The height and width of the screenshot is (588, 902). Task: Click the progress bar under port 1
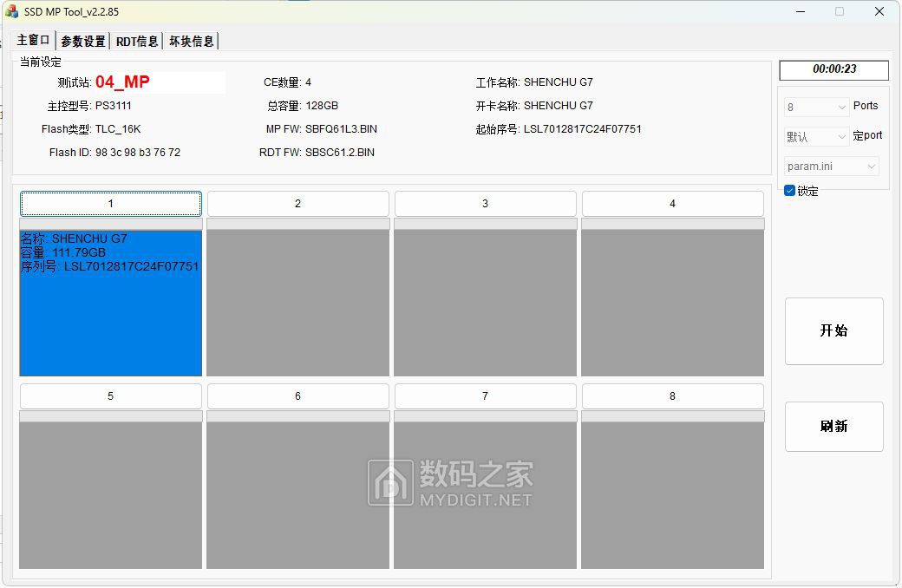coord(110,224)
